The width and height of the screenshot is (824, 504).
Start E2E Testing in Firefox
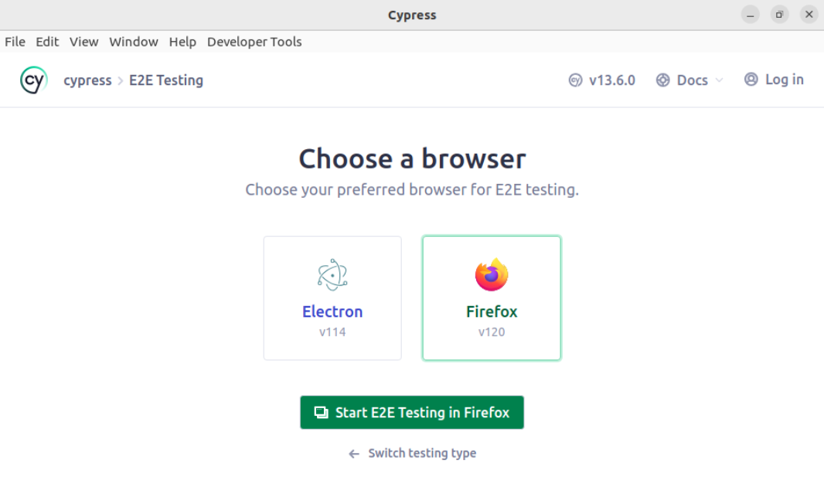click(412, 413)
